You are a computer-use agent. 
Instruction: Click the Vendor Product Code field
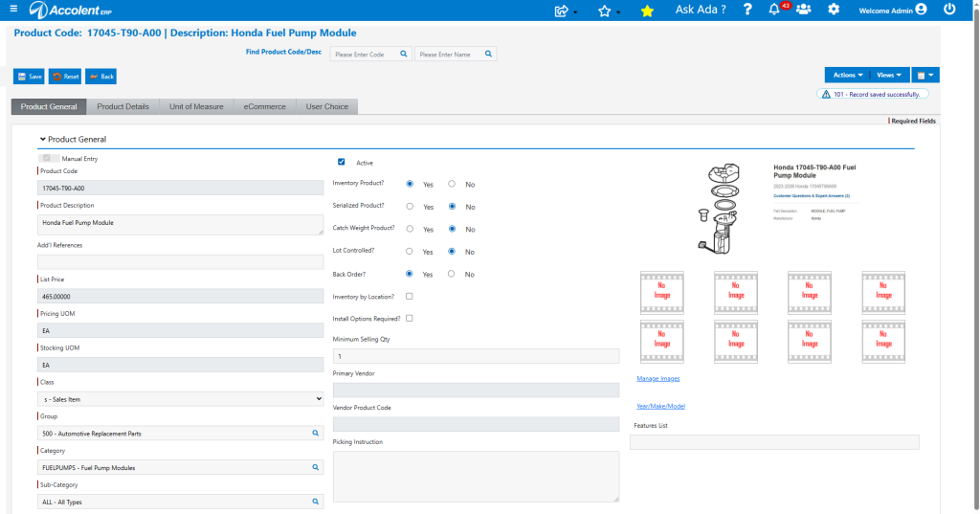[x=477, y=424]
